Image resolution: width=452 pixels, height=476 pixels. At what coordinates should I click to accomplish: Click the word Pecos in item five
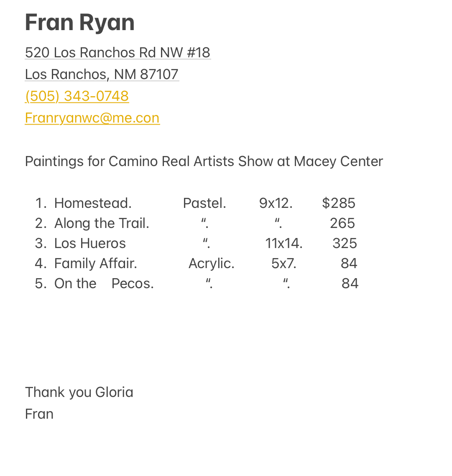point(132,284)
